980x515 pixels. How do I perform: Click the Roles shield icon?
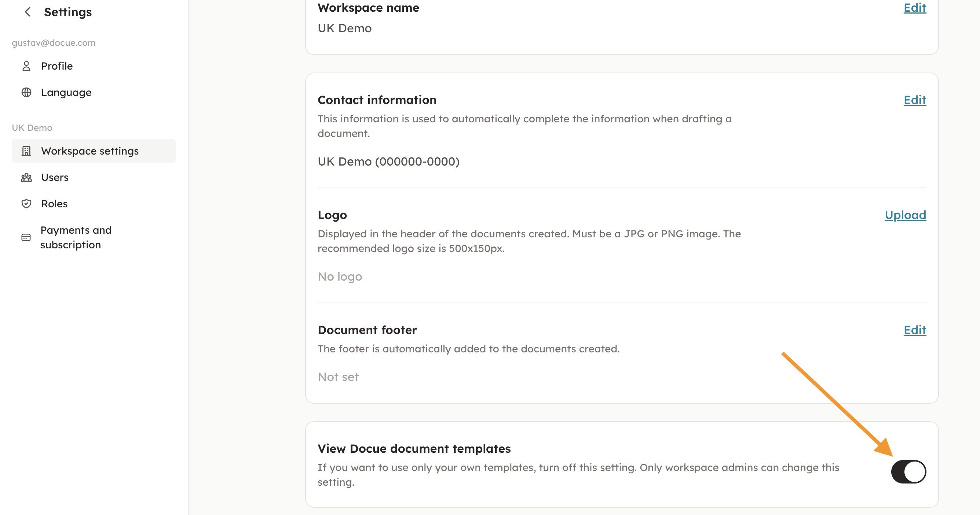[26, 204]
